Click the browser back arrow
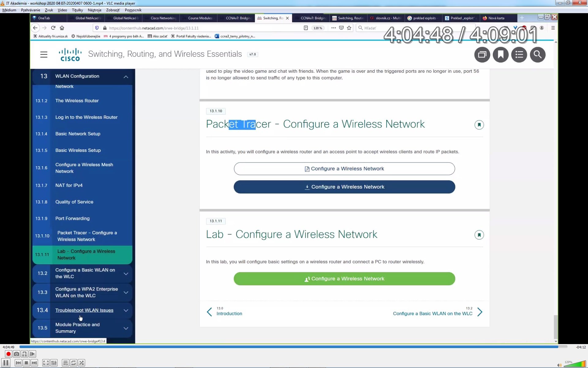The image size is (588, 368). (35, 28)
